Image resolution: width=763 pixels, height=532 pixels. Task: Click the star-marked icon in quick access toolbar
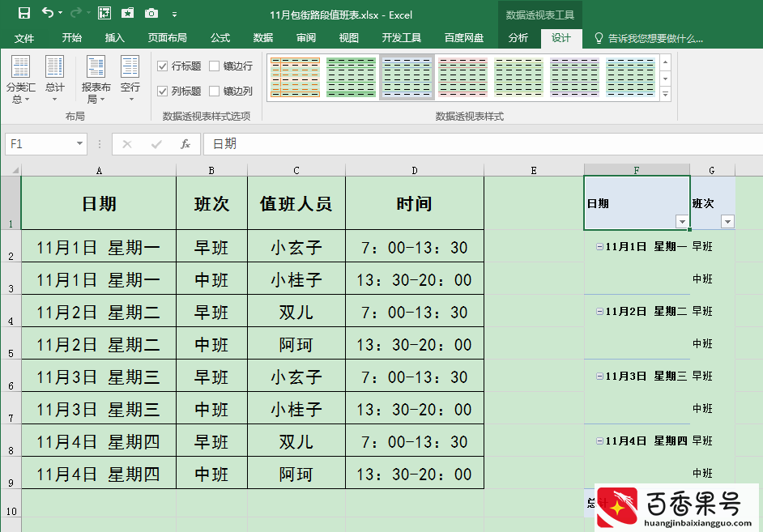point(127,13)
